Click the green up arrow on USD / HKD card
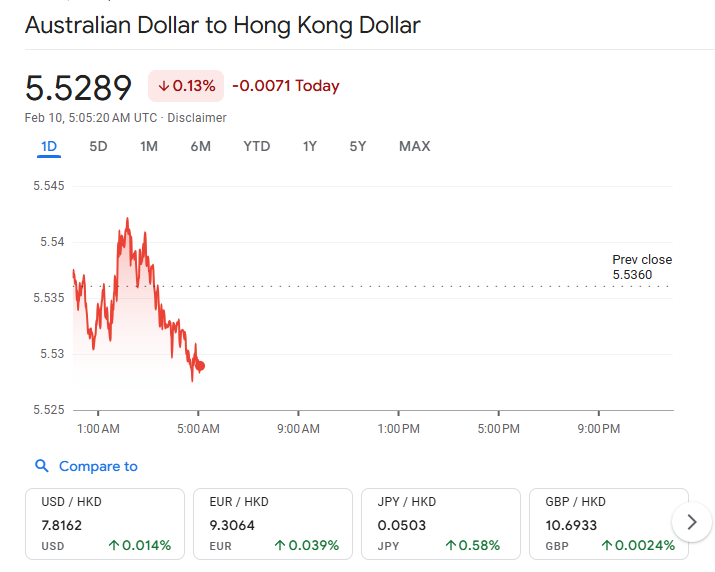The image size is (715, 572). 114,546
